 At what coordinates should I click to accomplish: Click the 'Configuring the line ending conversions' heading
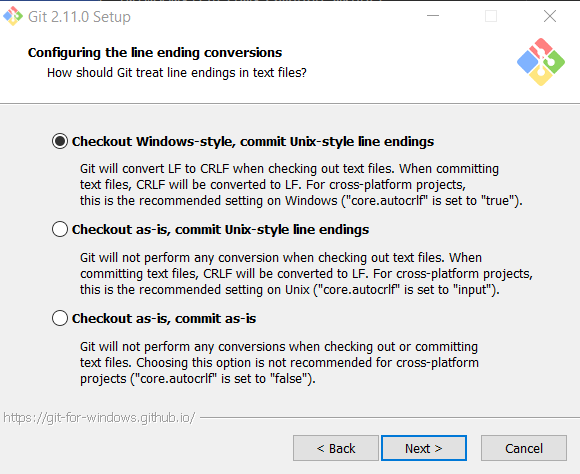click(155, 53)
